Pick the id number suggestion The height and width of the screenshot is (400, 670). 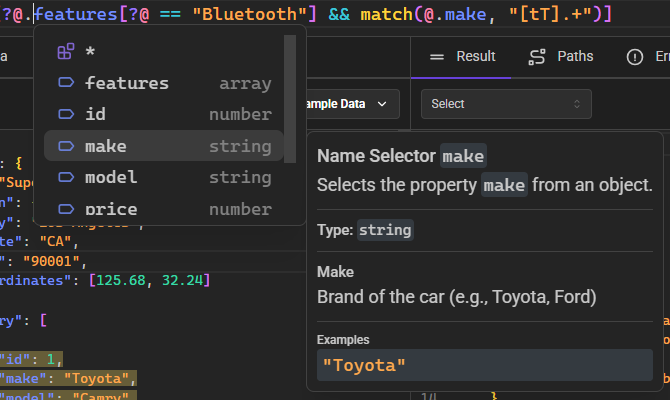pyautogui.click(x=164, y=114)
